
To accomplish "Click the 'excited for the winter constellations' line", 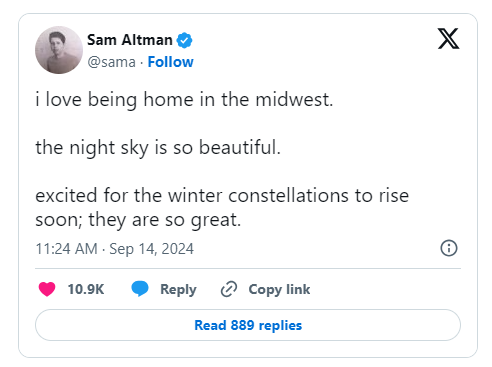I will click(x=222, y=195).
